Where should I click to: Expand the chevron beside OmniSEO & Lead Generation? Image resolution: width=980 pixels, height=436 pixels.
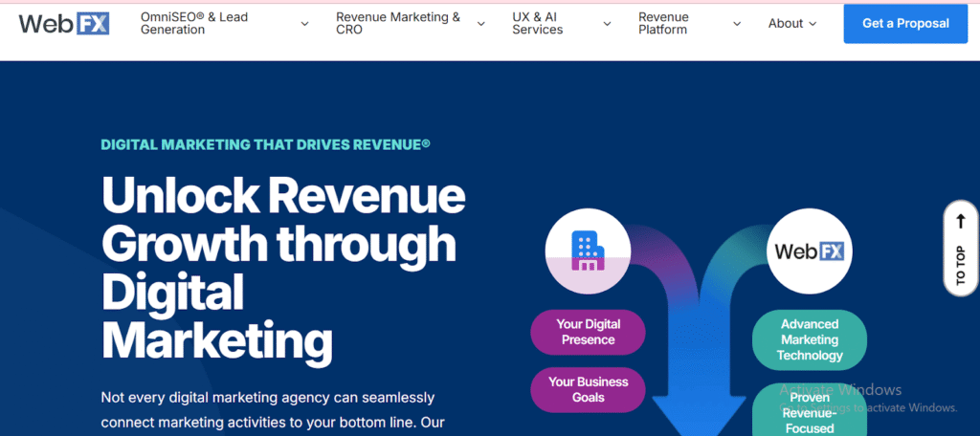[304, 24]
